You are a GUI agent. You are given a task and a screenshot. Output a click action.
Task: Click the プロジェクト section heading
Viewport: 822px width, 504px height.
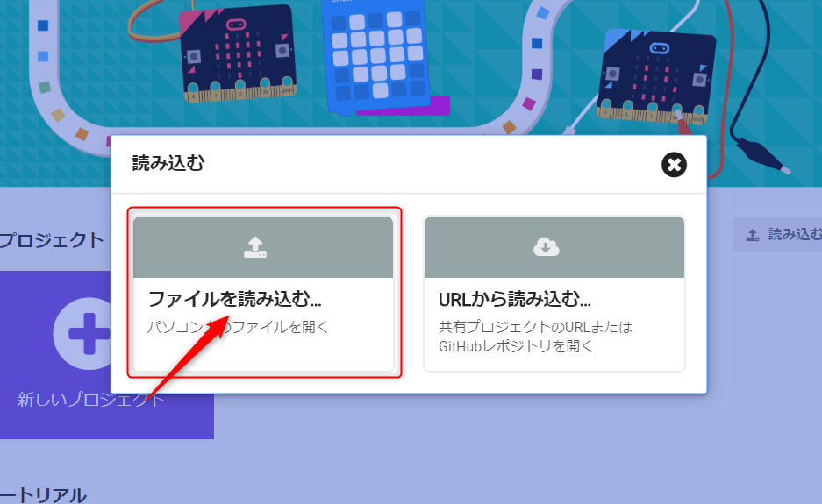pyautogui.click(x=52, y=240)
